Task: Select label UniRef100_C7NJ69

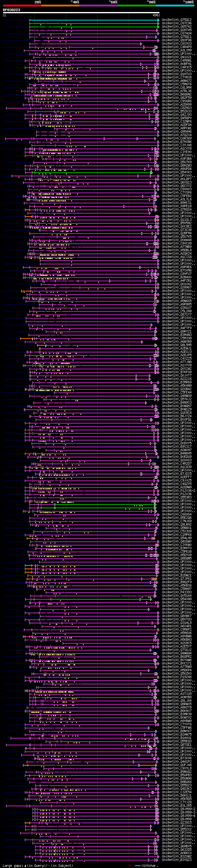Action: tap(177, 521)
